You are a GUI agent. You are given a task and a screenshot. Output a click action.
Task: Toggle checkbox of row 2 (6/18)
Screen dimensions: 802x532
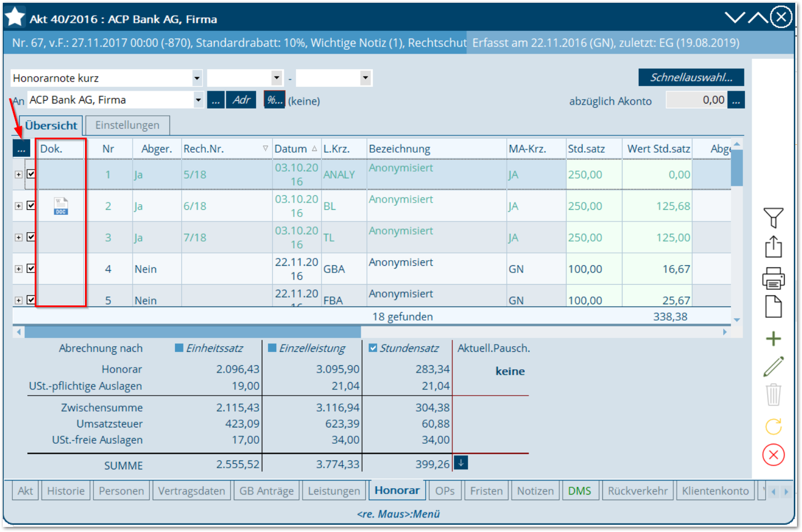click(x=31, y=205)
